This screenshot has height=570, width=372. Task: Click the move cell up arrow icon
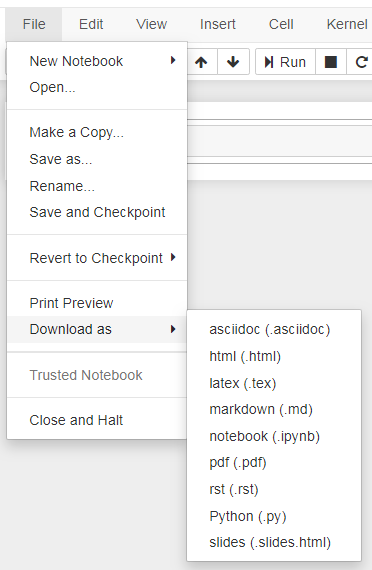pyautogui.click(x=201, y=62)
